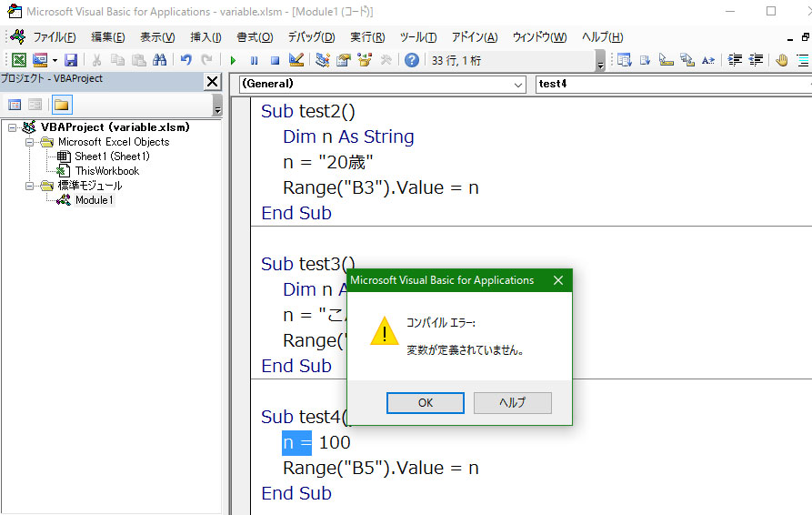This screenshot has height=515, width=812.
Task: Indent the selected code
Action: click(735, 60)
